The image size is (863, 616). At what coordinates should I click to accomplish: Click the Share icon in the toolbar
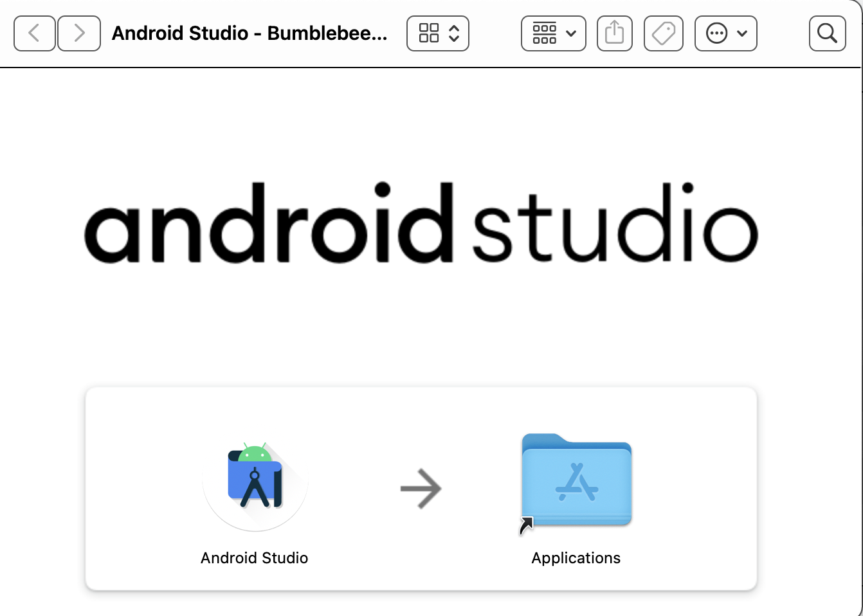point(614,33)
